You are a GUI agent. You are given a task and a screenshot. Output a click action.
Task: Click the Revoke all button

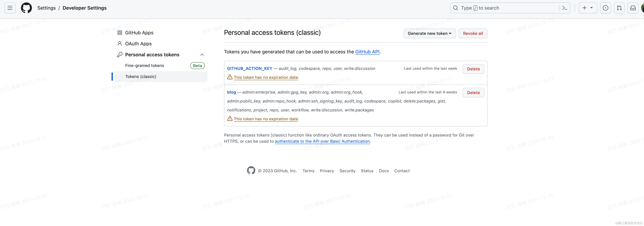[x=472, y=33]
